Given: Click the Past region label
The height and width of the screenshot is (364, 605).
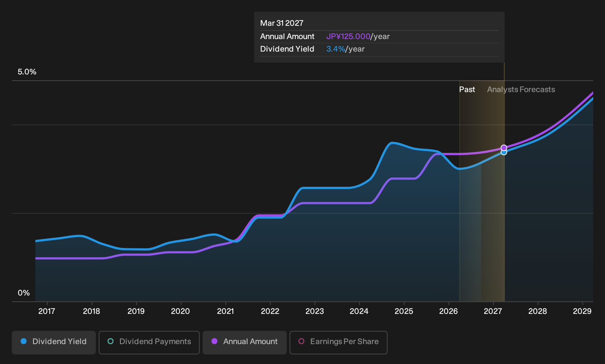Looking at the screenshot, I should coord(467,90).
